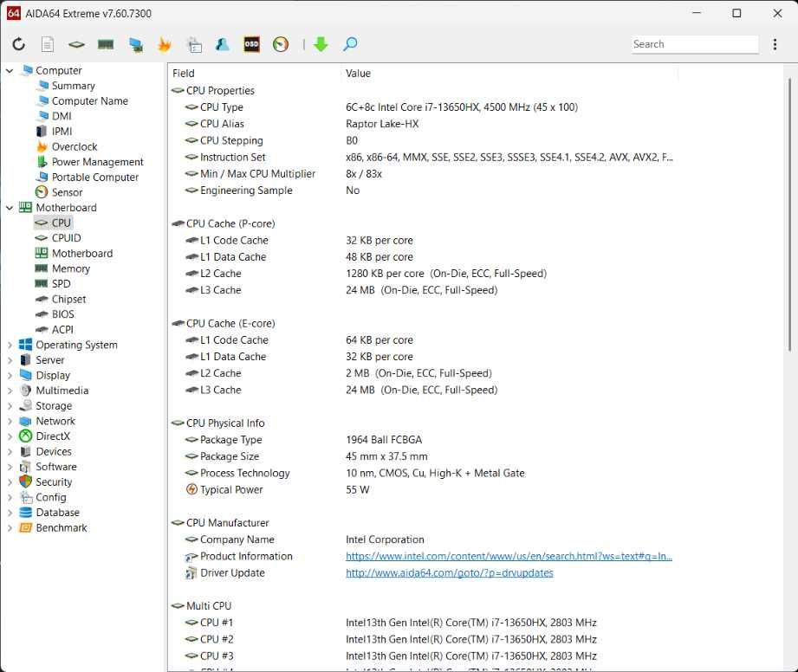
Task: Click inside the Search field
Action: (695, 44)
